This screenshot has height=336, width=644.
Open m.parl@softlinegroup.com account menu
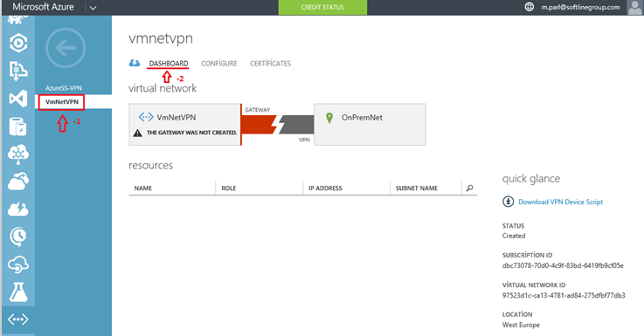click(x=580, y=7)
